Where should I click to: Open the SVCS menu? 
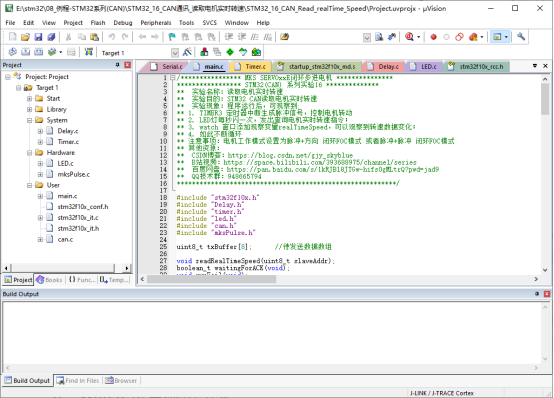[210, 23]
